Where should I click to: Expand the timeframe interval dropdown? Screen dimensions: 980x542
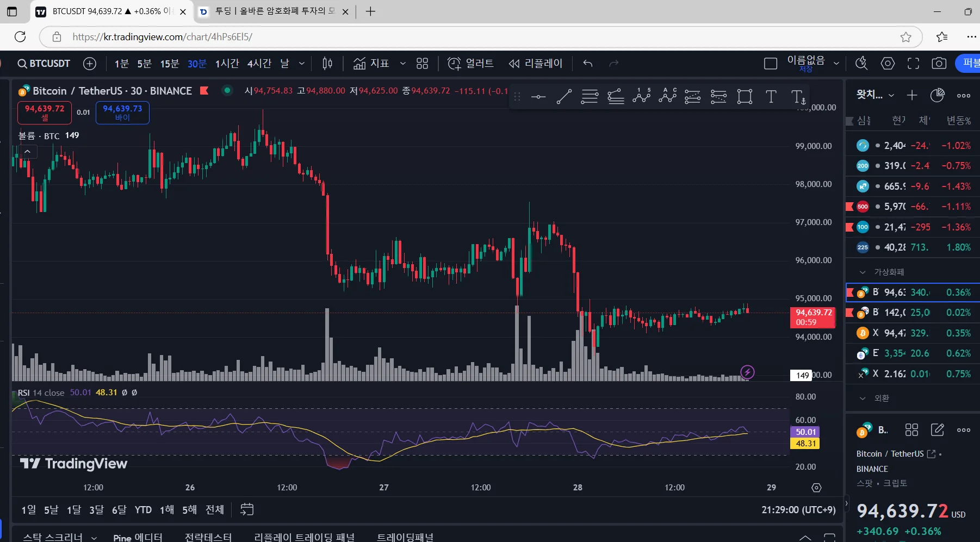click(x=302, y=64)
